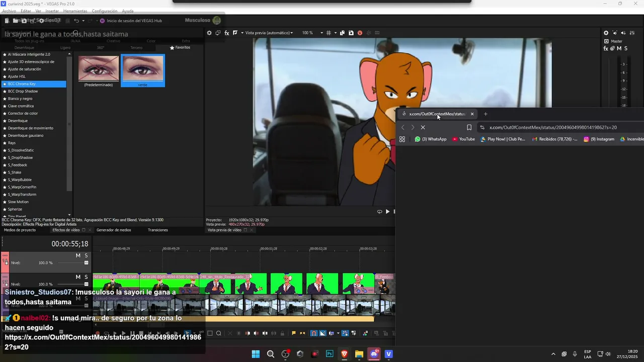644x362 pixels.
Task: Click the browser address bar URL
Action: [553, 127]
